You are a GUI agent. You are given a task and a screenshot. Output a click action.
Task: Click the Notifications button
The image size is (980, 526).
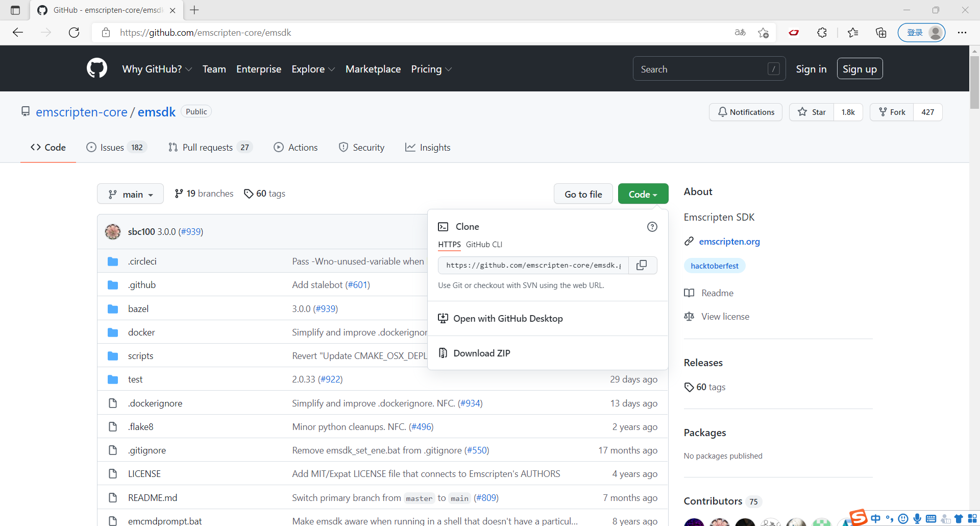pos(746,112)
